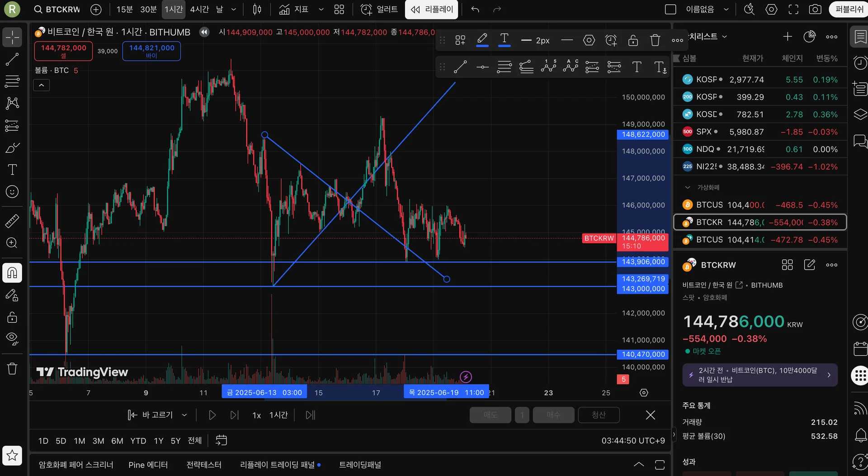Open the emoji icons tool

12,192
